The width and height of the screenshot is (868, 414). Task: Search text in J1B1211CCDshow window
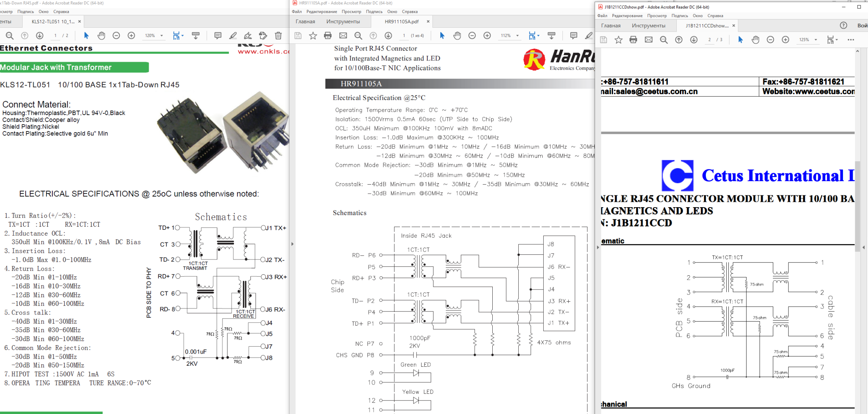click(x=664, y=40)
